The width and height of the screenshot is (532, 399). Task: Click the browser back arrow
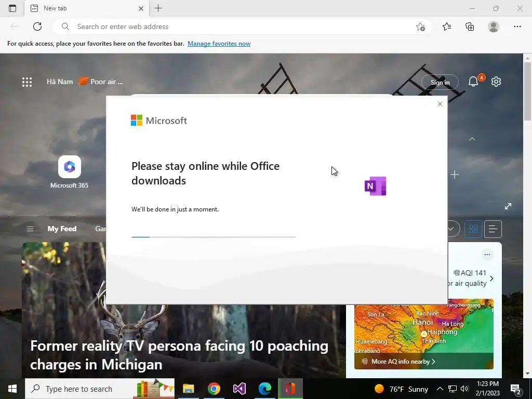point(15,26)
